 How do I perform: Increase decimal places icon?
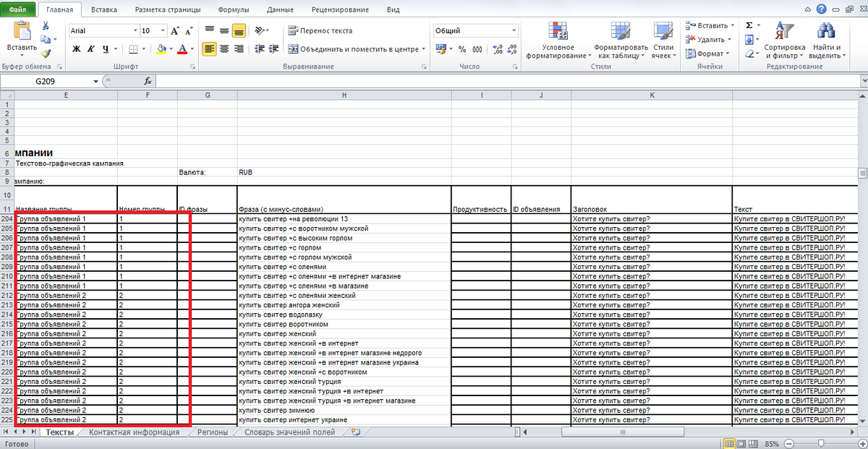498,49
